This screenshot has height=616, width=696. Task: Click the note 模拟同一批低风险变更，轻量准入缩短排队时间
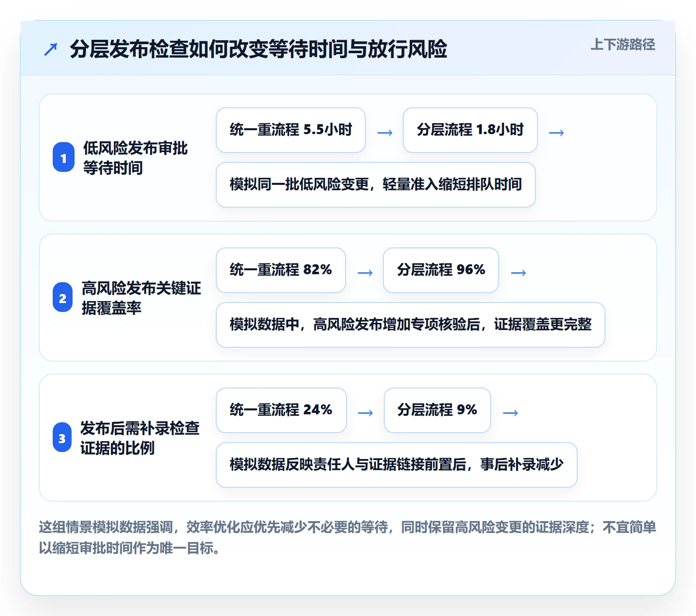click(x=376, y=185)
